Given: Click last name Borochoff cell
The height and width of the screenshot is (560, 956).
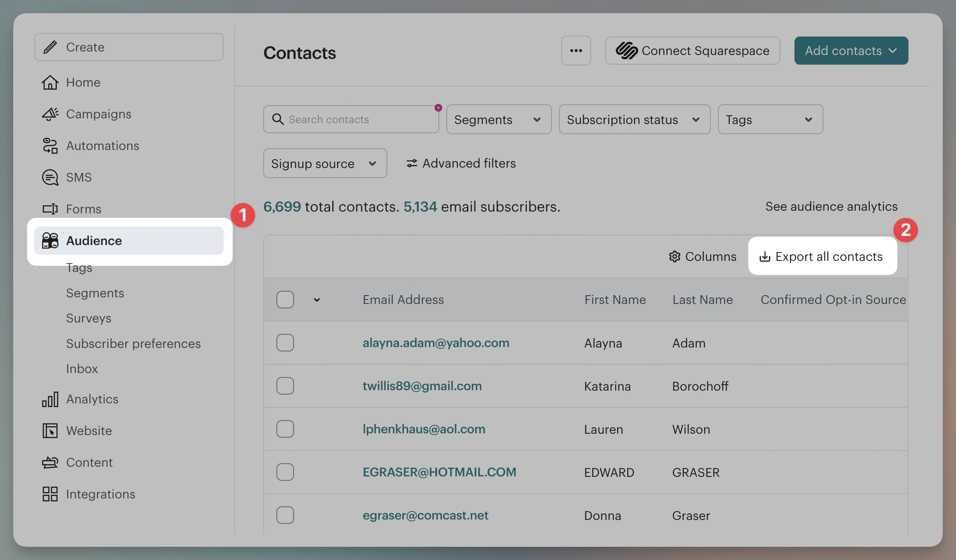Looking at the screenshot, I should click(700, 386).
